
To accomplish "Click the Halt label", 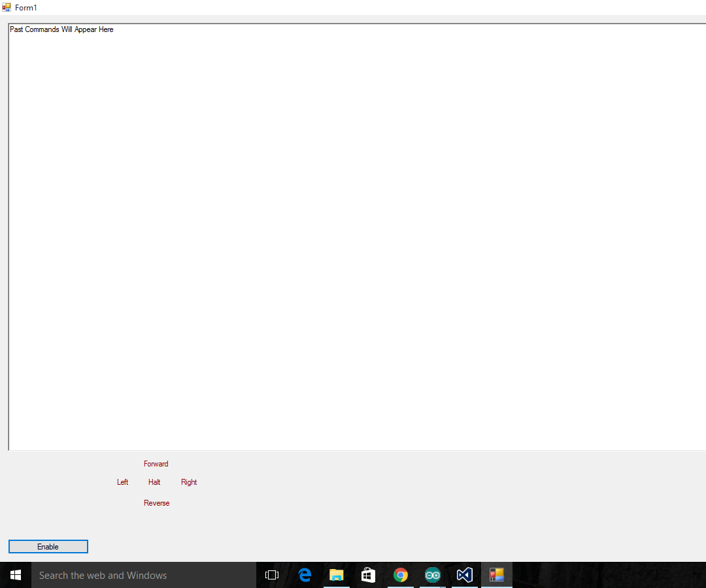I will pyautogui.click(x=154, y=482).
